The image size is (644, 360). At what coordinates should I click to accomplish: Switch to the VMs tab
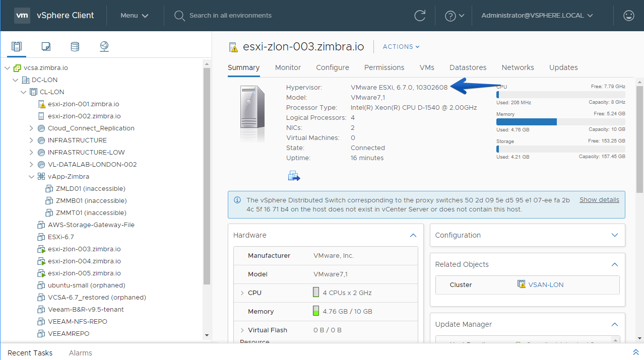click(x=427, y=67)
